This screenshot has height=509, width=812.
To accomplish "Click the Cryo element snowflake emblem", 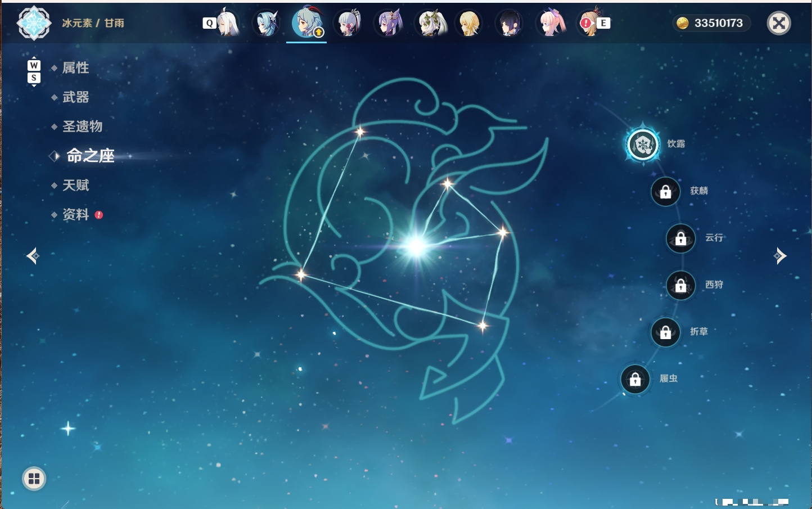I will pos(34,23).
